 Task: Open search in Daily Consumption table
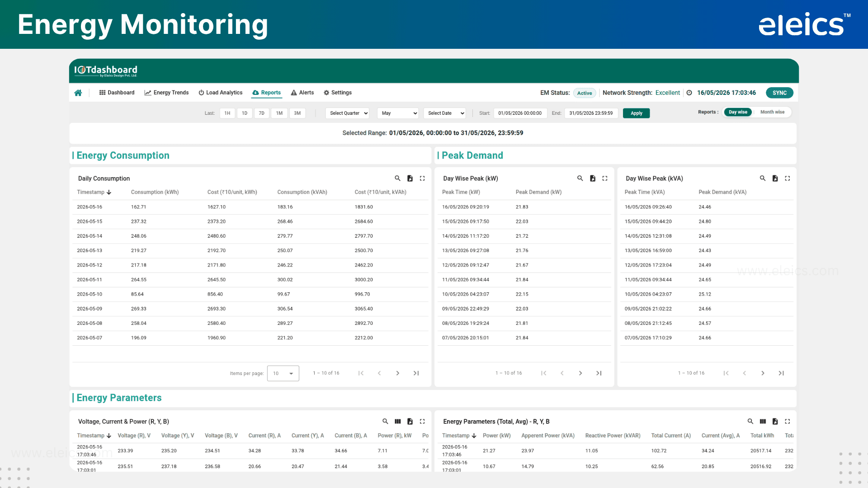tap(397, 178)
